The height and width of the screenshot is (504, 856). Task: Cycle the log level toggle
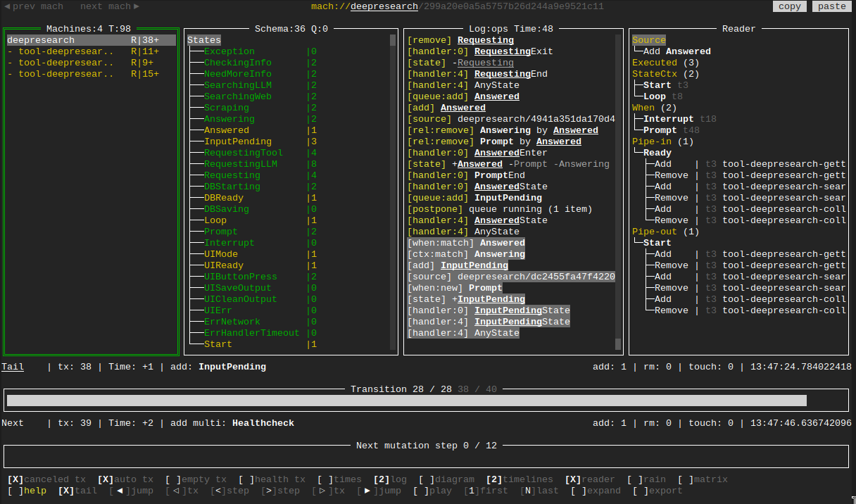pyautogui.click(x=390, y=479)
